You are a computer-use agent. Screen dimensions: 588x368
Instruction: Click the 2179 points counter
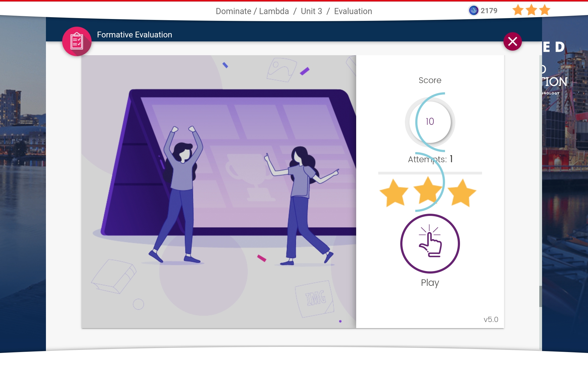pyautogui.click(x=489, y=11)
